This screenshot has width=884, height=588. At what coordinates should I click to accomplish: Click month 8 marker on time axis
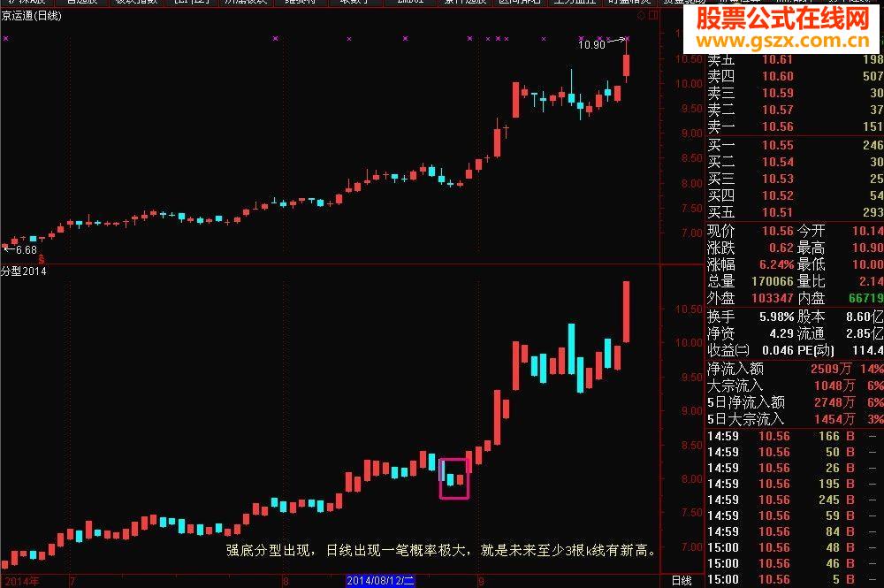click(286, 581)
